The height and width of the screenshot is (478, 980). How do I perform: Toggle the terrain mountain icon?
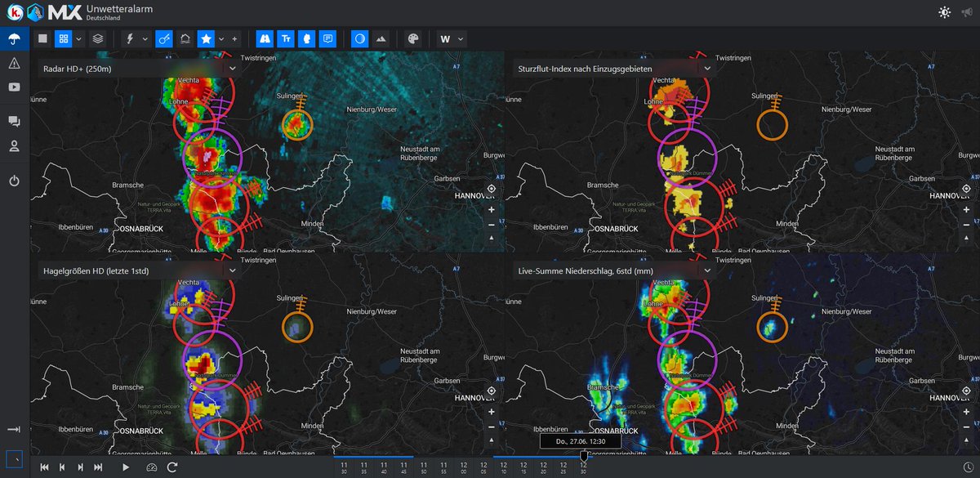381,38
